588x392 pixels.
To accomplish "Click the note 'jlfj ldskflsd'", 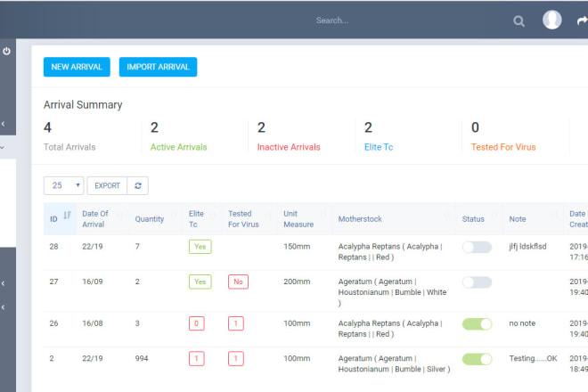I will (x=527, y=247).
